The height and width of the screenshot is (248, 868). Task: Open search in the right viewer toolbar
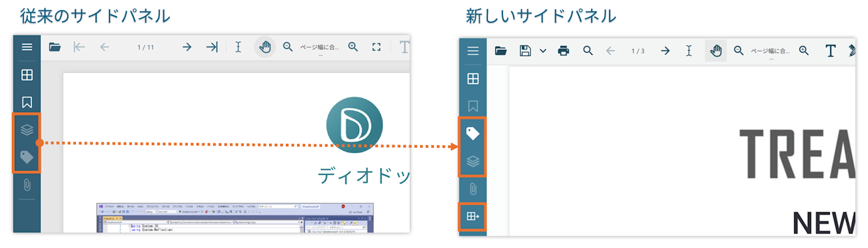[588, 51]
